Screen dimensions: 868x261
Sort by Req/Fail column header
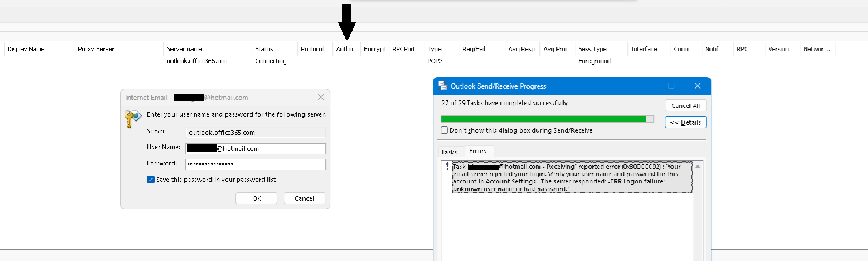[x=482, y=49]
